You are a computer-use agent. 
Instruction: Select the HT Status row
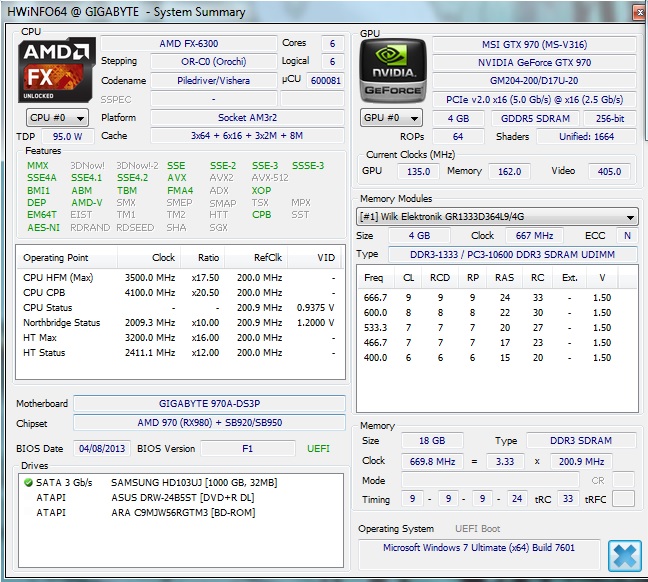pos(180,353)
